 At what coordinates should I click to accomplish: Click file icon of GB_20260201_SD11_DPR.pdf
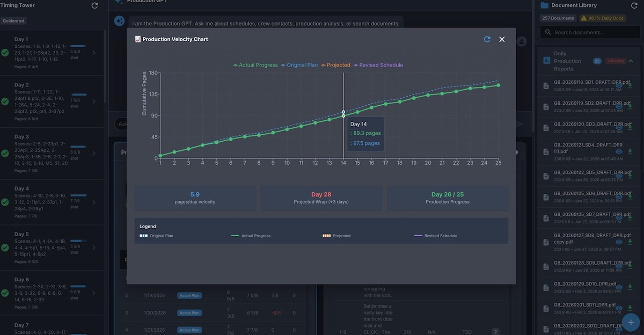(546, 309)
